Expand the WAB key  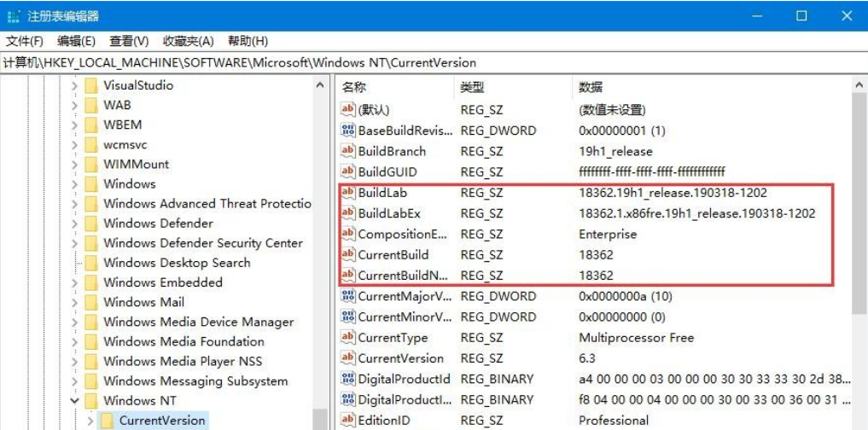[x=75, y=105]
